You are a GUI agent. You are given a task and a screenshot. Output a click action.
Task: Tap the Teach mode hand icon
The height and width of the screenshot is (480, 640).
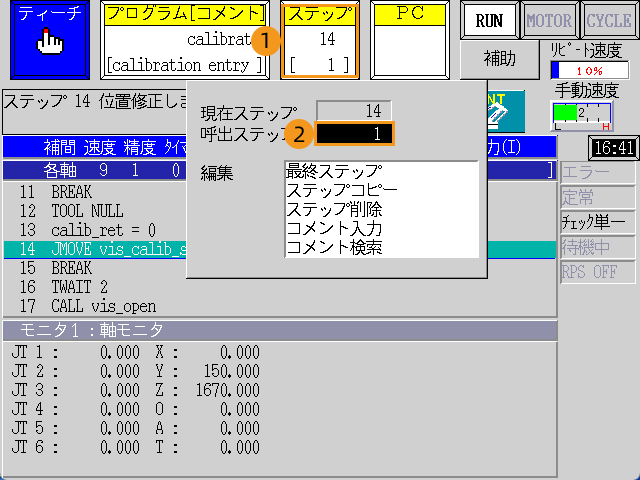[50, 40]
